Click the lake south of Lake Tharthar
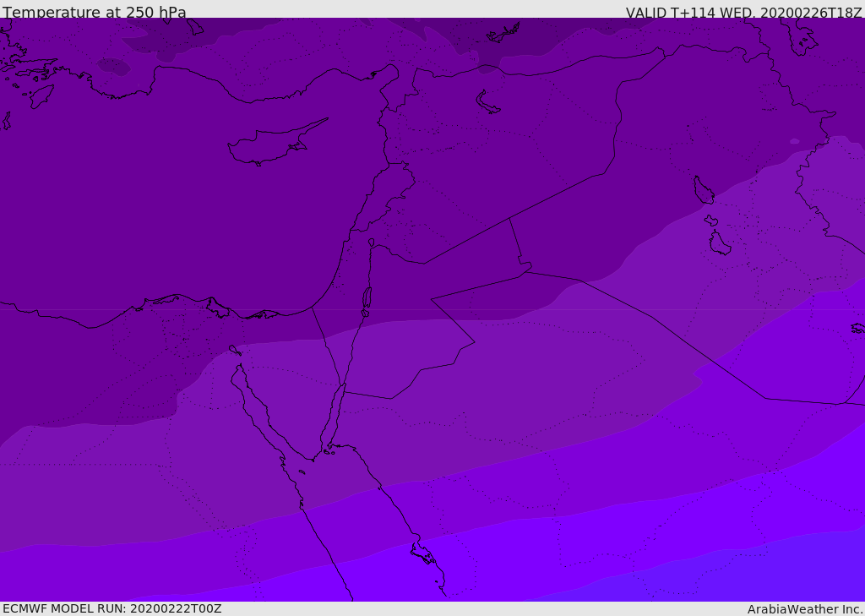Screen dimensions: 865x616 [x=719, y=243]
